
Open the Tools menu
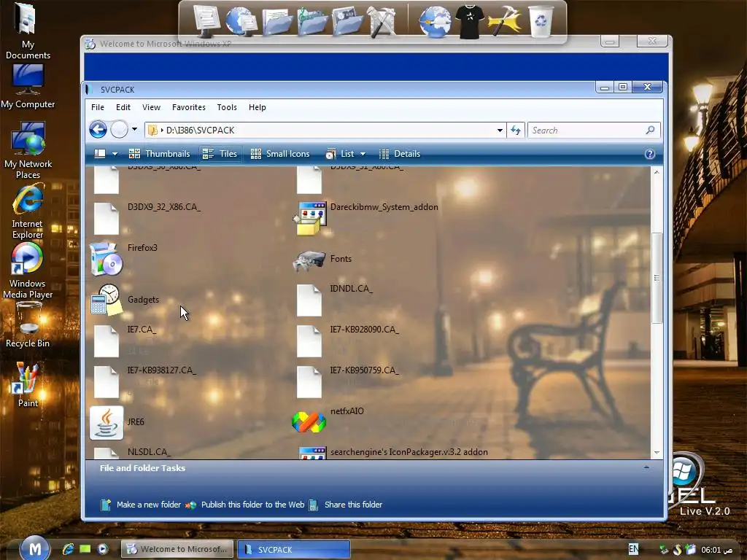(227, 107)
